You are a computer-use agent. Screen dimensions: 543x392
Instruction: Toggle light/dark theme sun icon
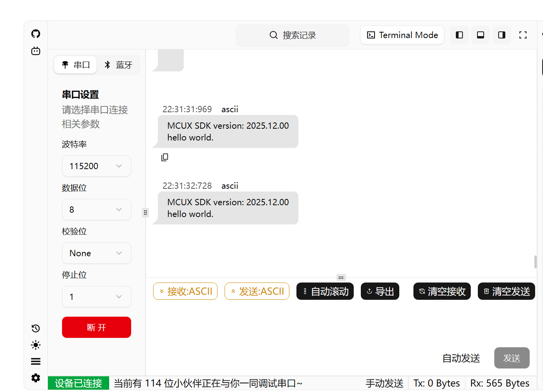(36, 345)
